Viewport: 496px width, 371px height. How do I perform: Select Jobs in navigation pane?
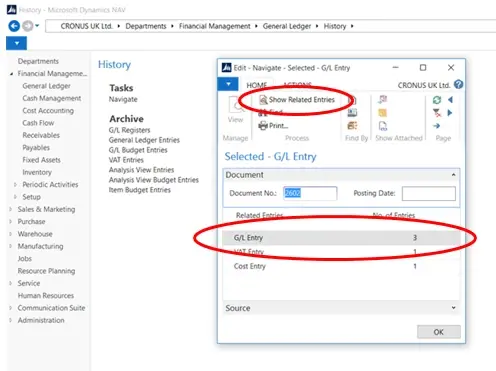[x=25, y=259]
